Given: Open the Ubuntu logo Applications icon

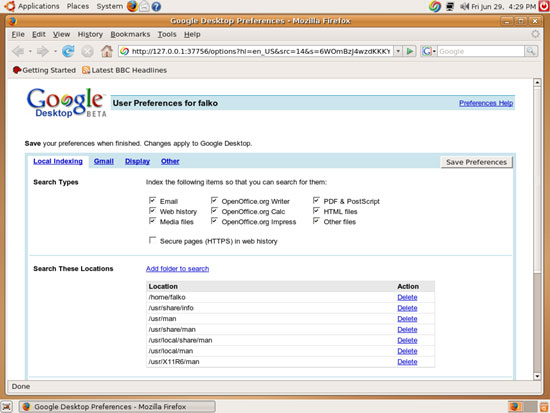Looking at the screenshot, I should [x=9, y=6].
